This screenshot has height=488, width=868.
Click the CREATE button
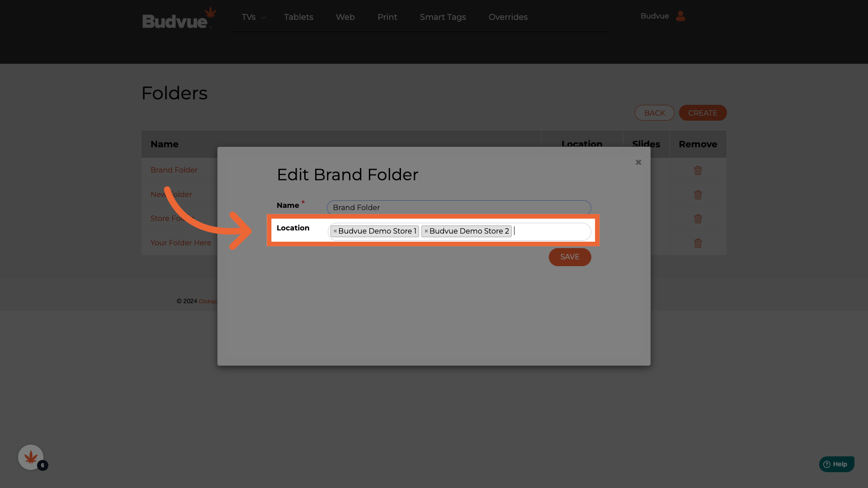(702, 113)
